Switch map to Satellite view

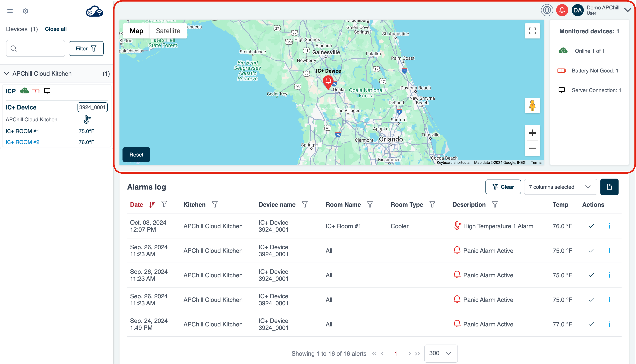168,31
